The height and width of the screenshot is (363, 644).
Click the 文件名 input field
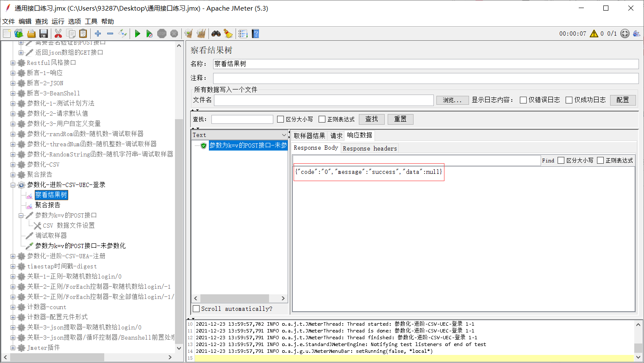[324, 100]
